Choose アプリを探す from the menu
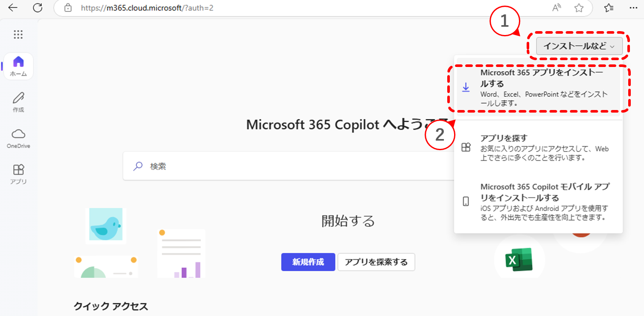 [538, 148]
